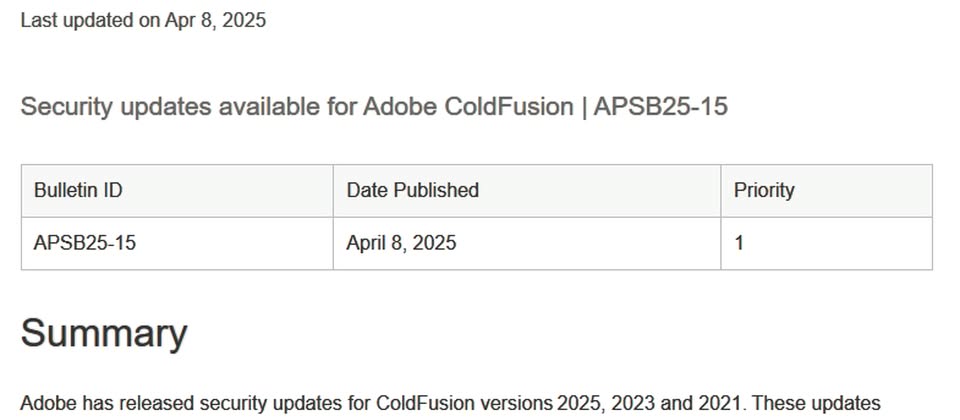Screen dimensions: 960x420
Task: Select the 'Date Published' column header
Action: (527, 190)
